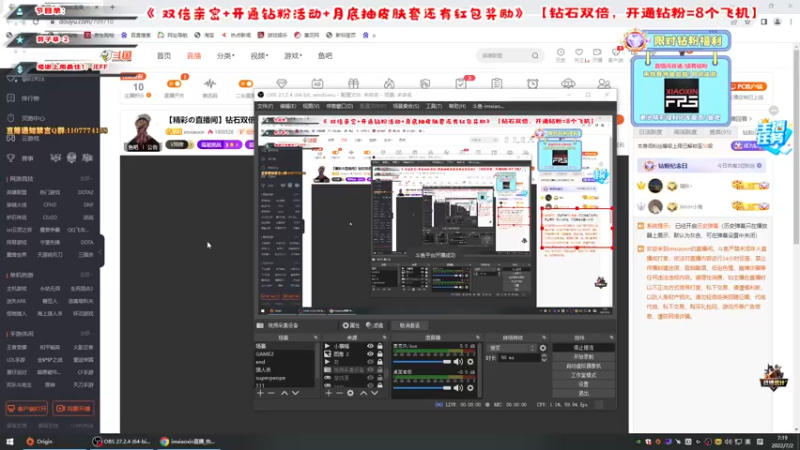The width and height of the screenshot is (800, 450).
Task: Open OBS 文件(F) menu
Action: point(265,106)
